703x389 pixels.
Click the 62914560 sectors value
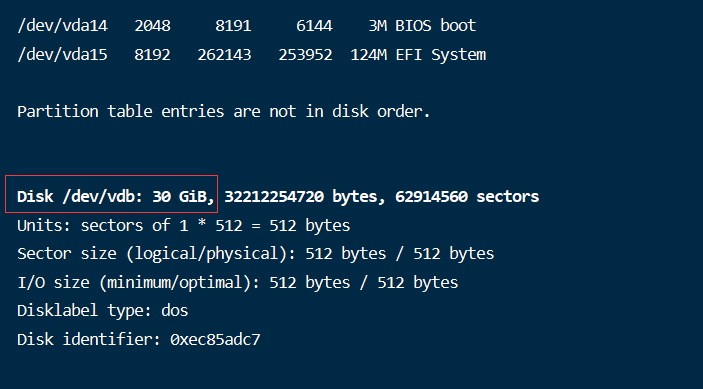(467, 196)
